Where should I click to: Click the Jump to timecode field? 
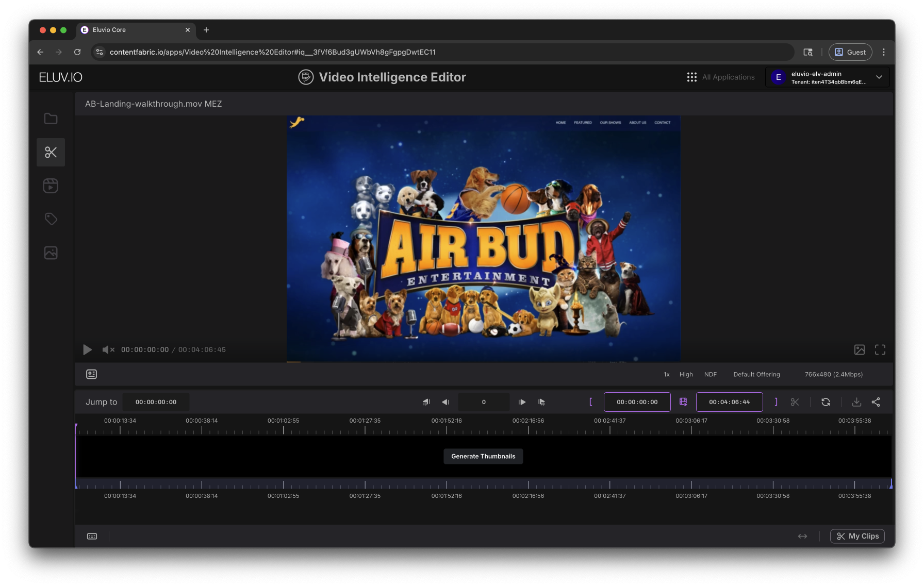click(156, 402)
